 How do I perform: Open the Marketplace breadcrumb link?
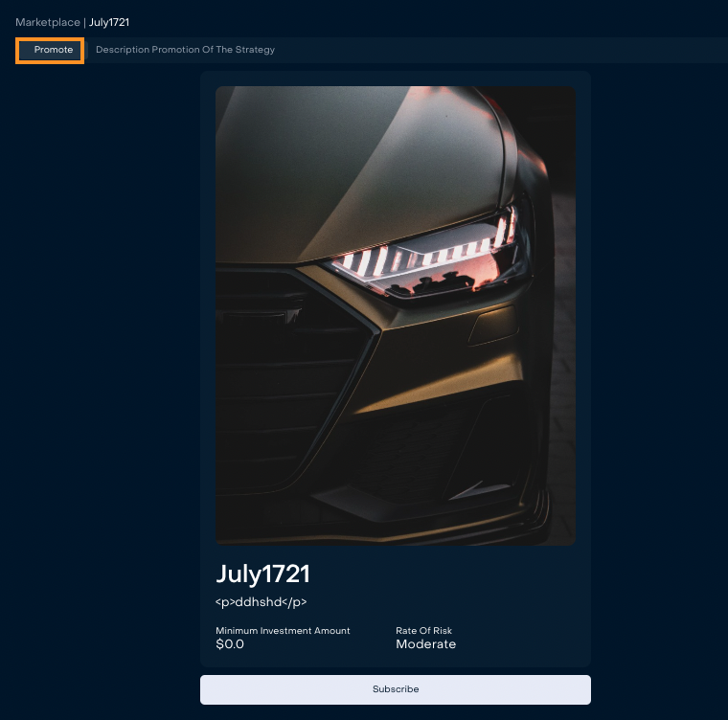pyautogui.click(x=48, y=22)
